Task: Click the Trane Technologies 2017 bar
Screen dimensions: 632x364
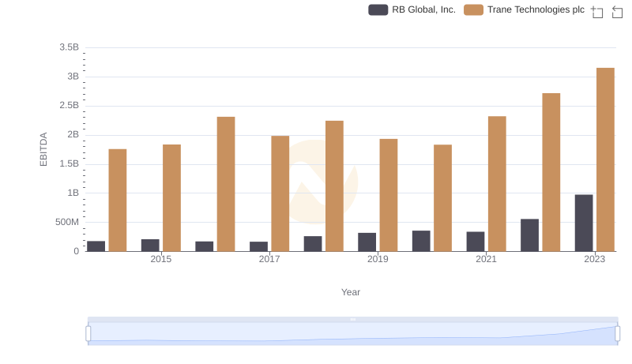Action: [280, 193]
